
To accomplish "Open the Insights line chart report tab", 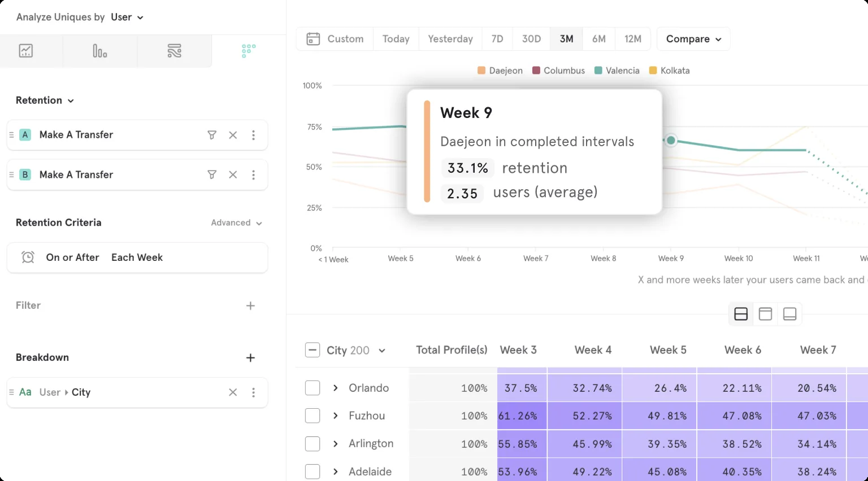I will 26,51.
